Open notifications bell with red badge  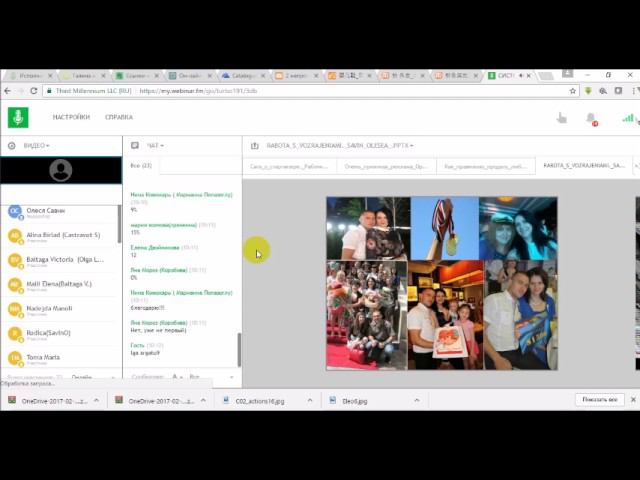pyautogui.click(x=591, y=119)
